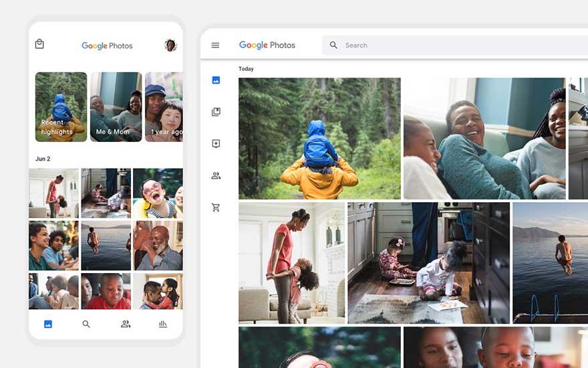Image resolution: width=588 pixels, height=368 pixels.
Task: Open mobile photo of woman and girl in living room
Action: coord(53,193)
